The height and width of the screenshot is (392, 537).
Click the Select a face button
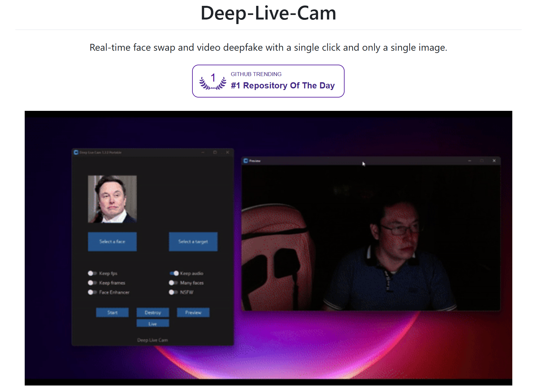[112, 242]
